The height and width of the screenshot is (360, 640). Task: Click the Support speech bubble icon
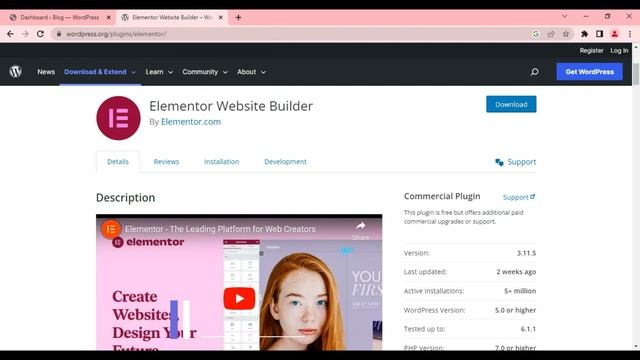[499, 162]
